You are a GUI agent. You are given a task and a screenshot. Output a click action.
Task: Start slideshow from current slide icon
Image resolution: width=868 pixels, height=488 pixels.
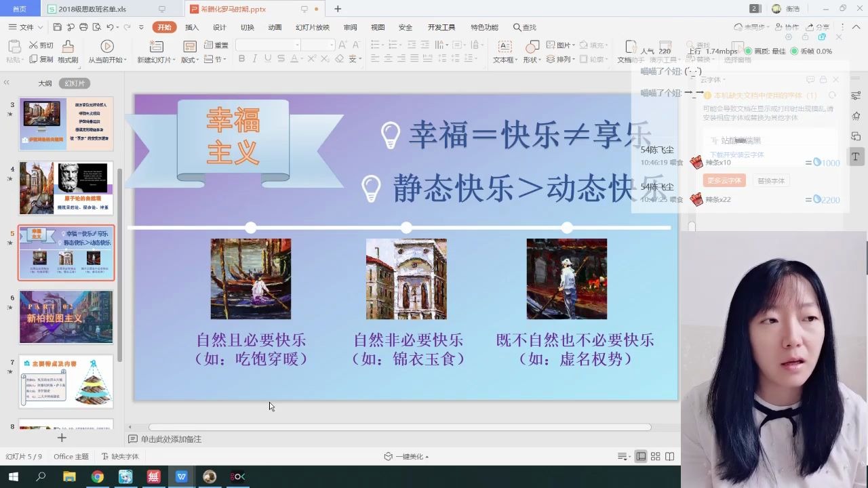point(107,46)
